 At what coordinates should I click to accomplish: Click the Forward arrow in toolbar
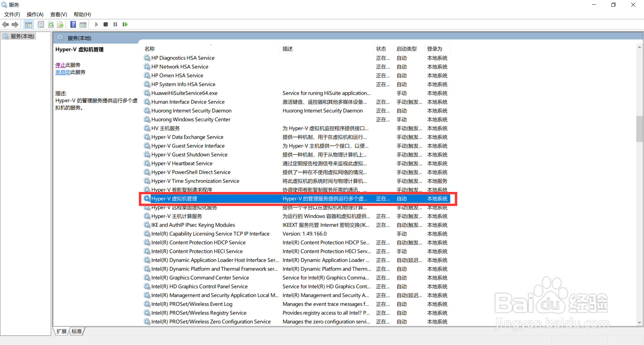15,24
